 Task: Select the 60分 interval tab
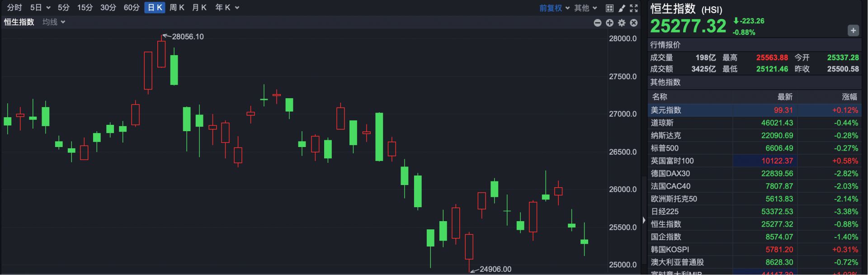click(x=132, y=8)
